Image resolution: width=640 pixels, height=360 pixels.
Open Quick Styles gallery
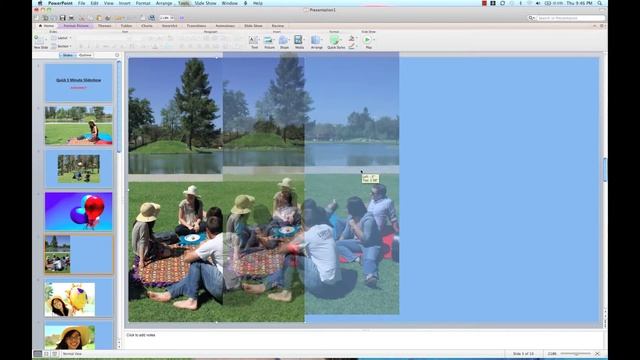tap(336, 42)
